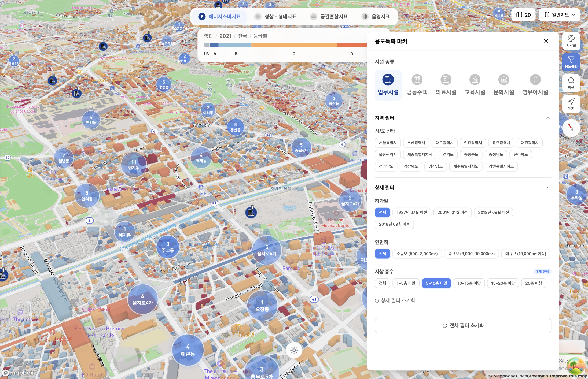The height and width of the screenshot is (379, 588).
Task: Close the 용도특화 마커 panel
Action: 546,41
